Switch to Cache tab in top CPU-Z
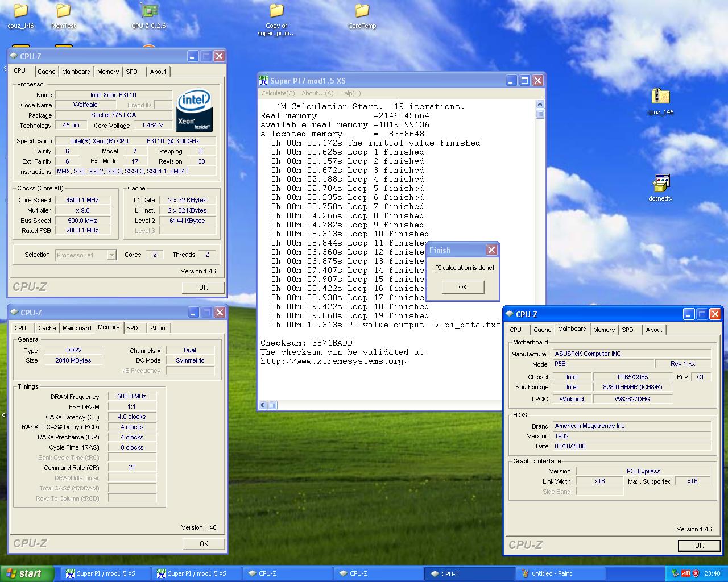This screenshot has width=728, height=582. (x=47, y=72)
